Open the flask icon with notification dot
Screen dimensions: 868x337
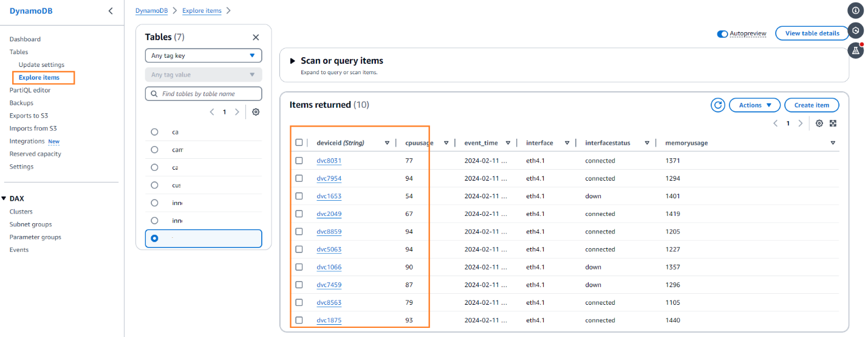(x=856, y=50)
